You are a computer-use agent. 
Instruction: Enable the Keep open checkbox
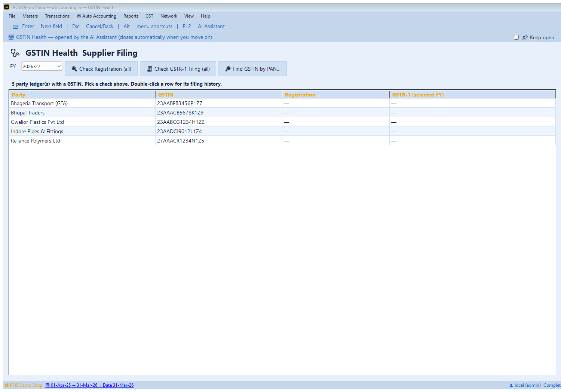pyautogui.click(x=516, y=37)
